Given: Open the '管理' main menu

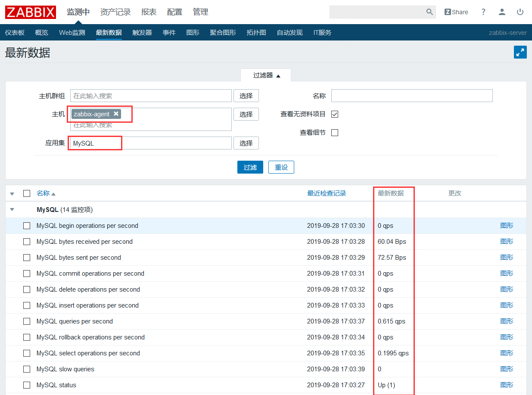Looking at the screenshot, I should click(x=201, y=12).
